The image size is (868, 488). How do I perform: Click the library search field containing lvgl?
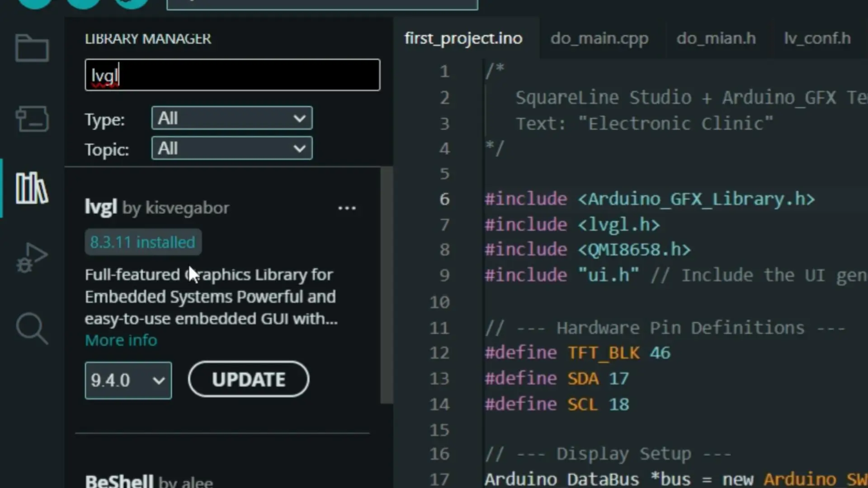(232, 75)
